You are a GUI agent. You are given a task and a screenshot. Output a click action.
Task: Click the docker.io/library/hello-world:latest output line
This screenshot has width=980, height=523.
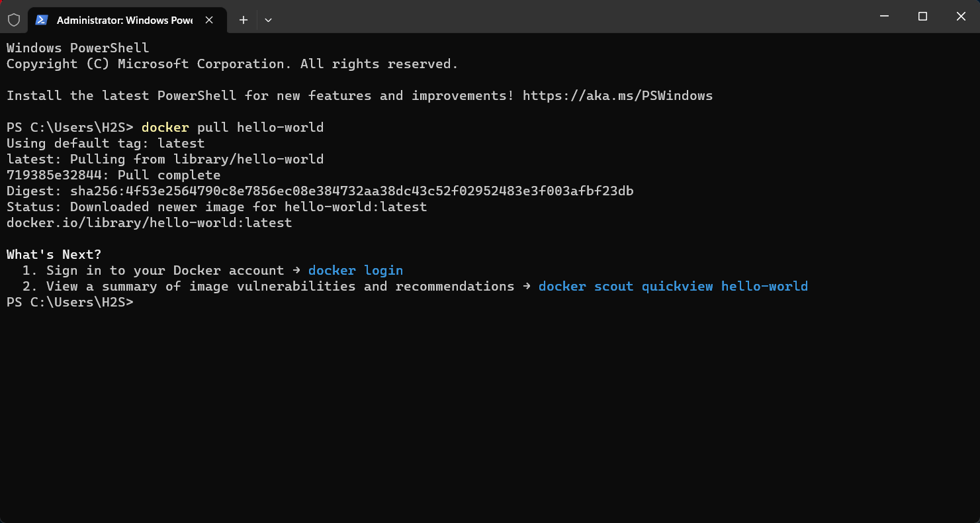point(149,222)
